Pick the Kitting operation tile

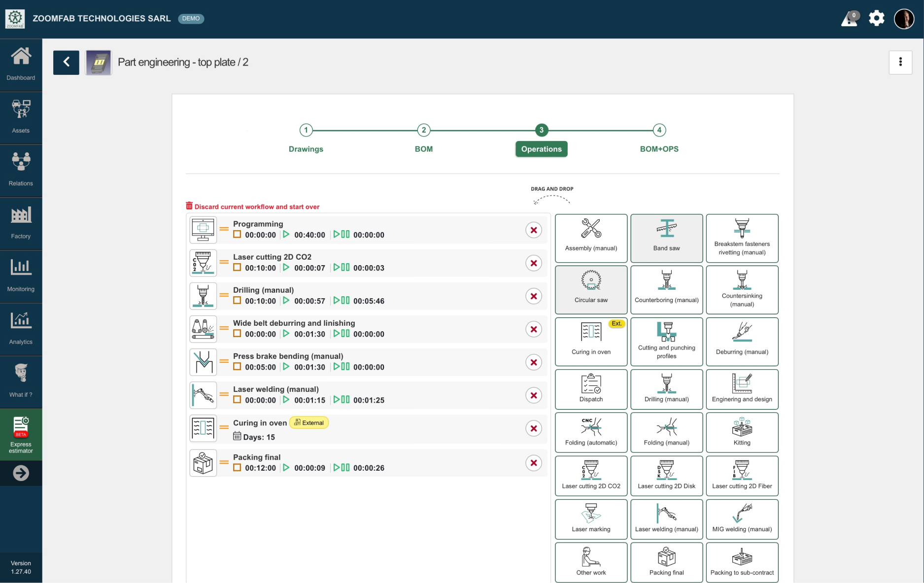click(742, 432)
